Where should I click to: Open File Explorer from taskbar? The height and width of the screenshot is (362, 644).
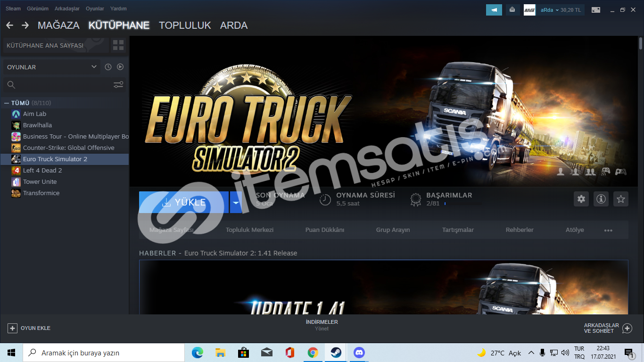[x=220, y=353]
